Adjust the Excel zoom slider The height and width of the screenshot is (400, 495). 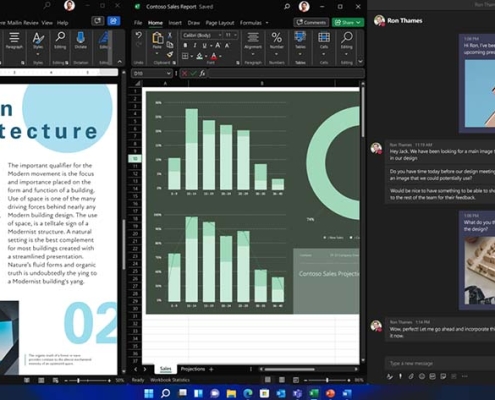(x=327, y=380)
